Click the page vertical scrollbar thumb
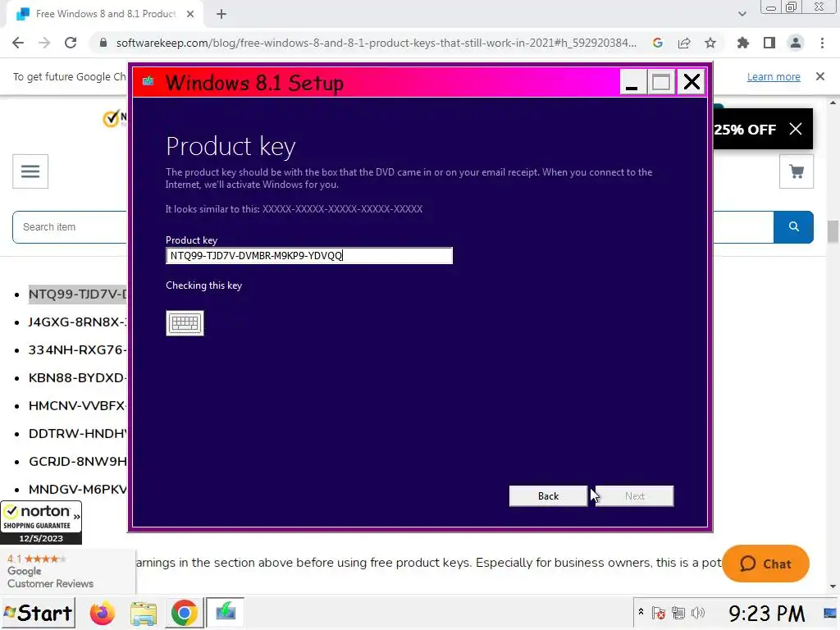This screenshot has height=630, width=840. point(833,231)
